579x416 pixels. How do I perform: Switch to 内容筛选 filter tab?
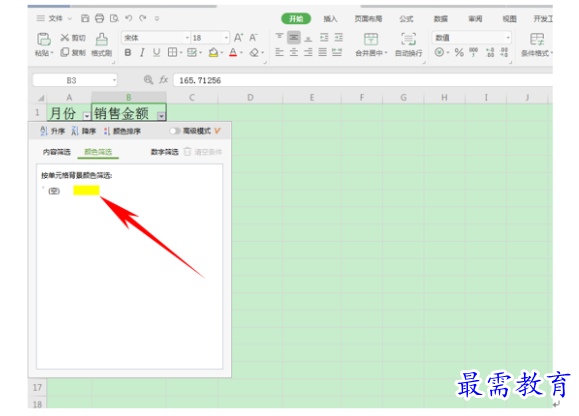tap(56, 152)
